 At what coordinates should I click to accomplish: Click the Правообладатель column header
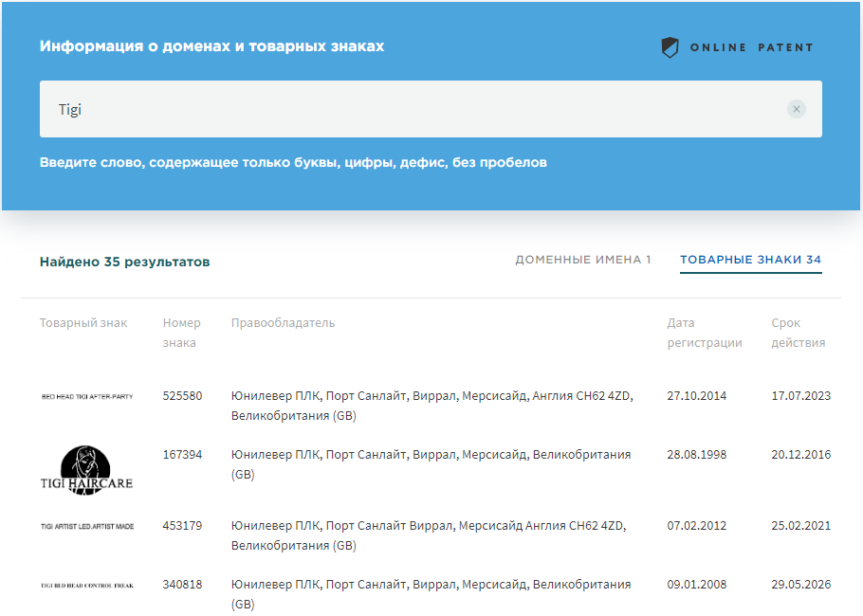pyautogui.click(x=283, y=323)
